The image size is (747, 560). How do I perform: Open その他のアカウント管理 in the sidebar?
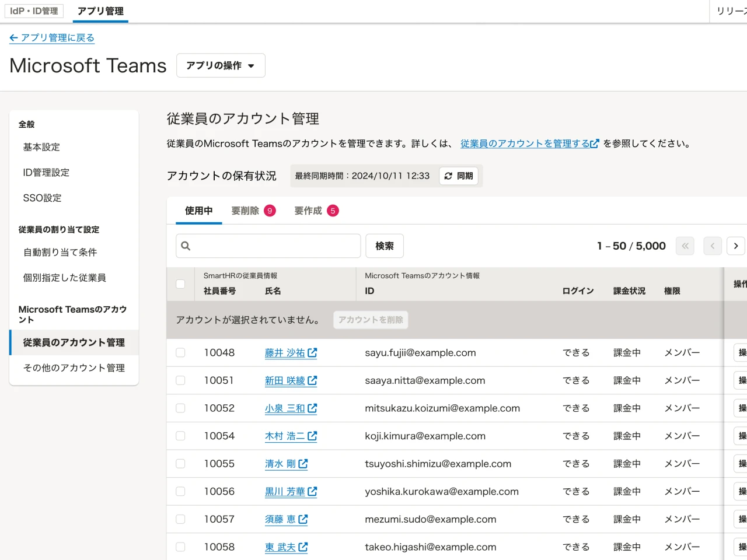74,368
